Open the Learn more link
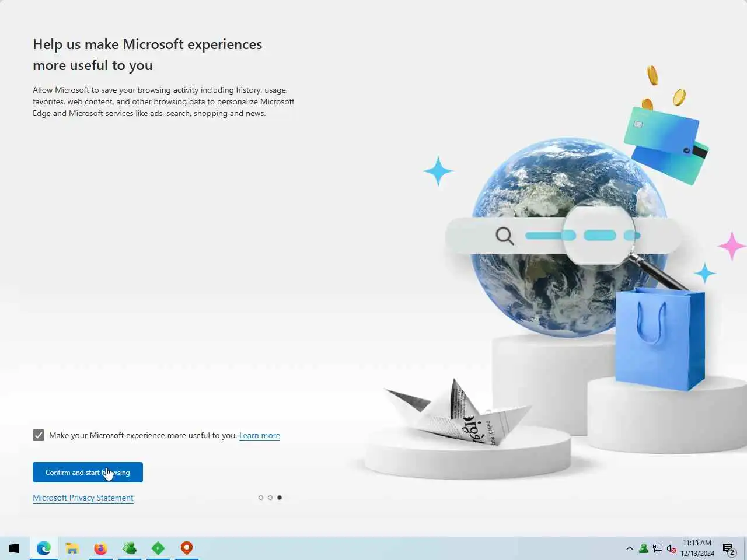Image resolution: width=747 pixels, height=560 pixels. [260, 435]
